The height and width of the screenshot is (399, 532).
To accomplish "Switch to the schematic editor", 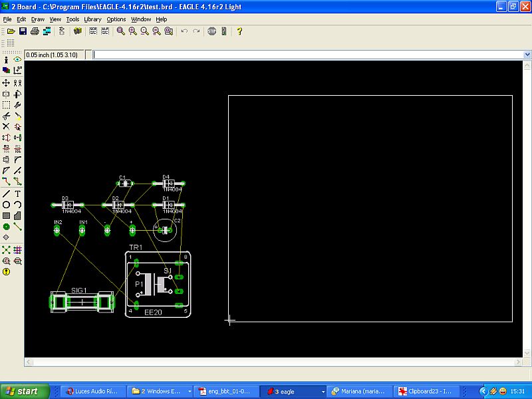I will click(x=62, y=31).
